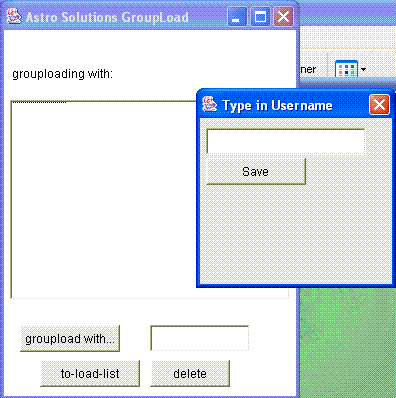396x398 pixels.
Task: Click the colored grid view icon in background window
Action: (346, 69)
